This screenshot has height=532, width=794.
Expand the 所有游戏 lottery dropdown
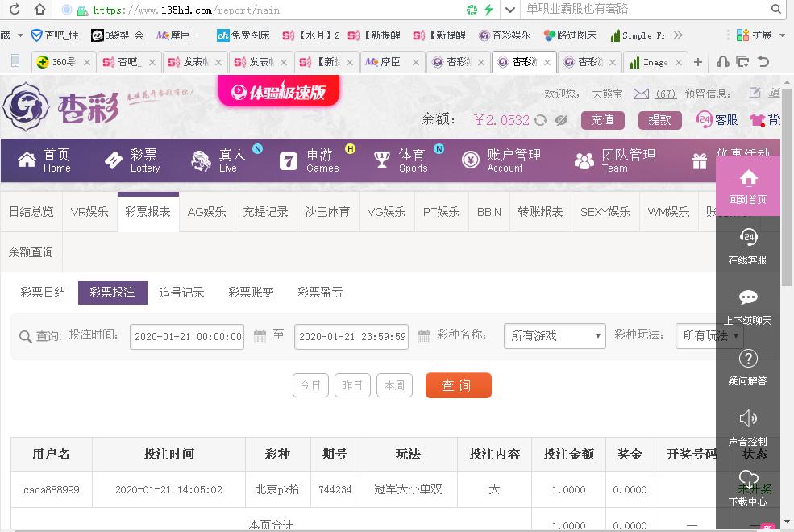(x=555, y=336)
